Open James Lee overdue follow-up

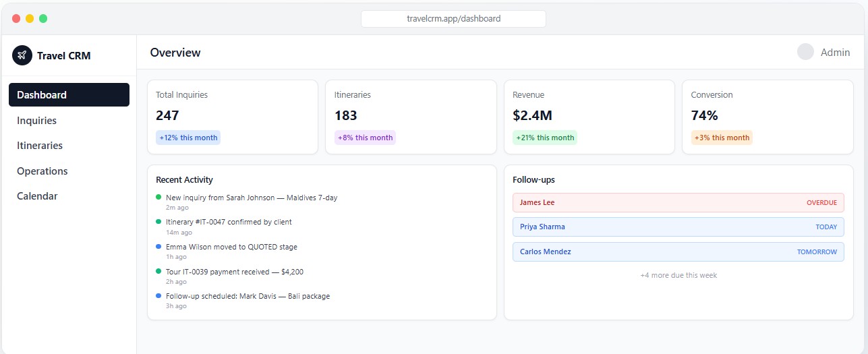(678, 202)
